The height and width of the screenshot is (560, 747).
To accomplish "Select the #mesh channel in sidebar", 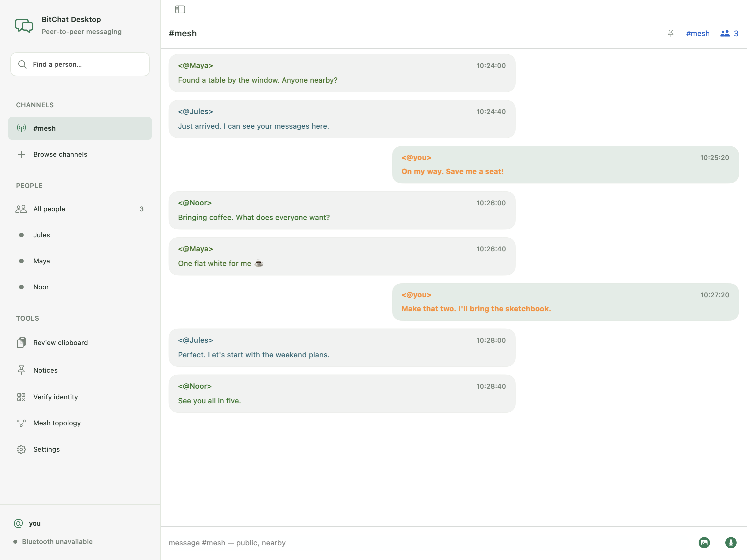I will (80, 128).
